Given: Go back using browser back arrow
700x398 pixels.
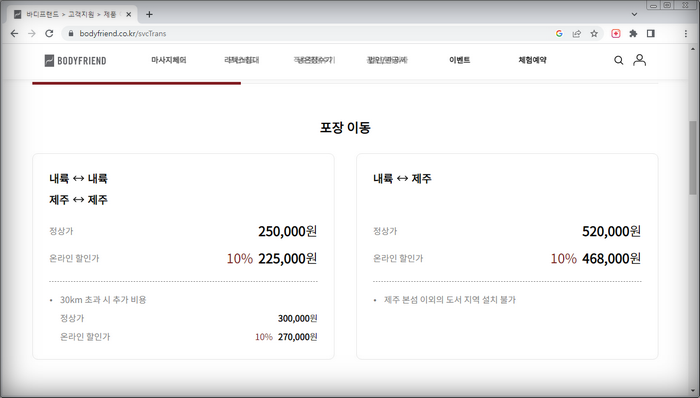Looking at the screenshot, I should [14, 33].
